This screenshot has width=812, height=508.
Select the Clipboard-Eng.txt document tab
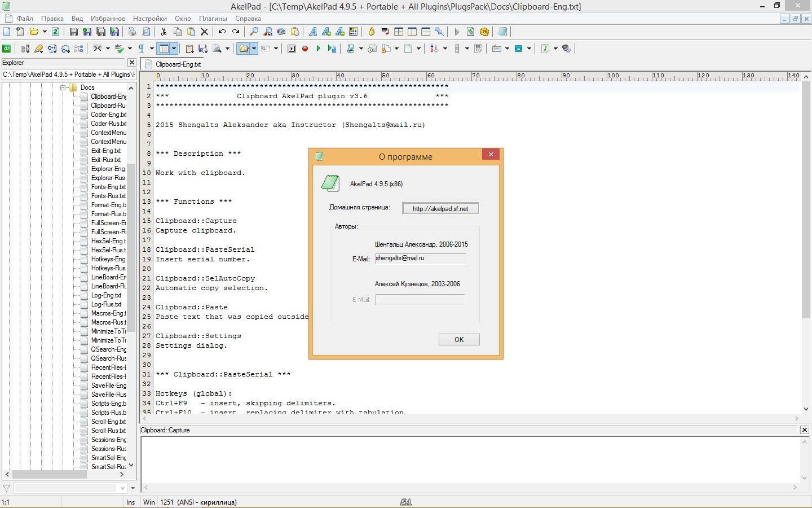pyautogui.click(x=173, y=64)
